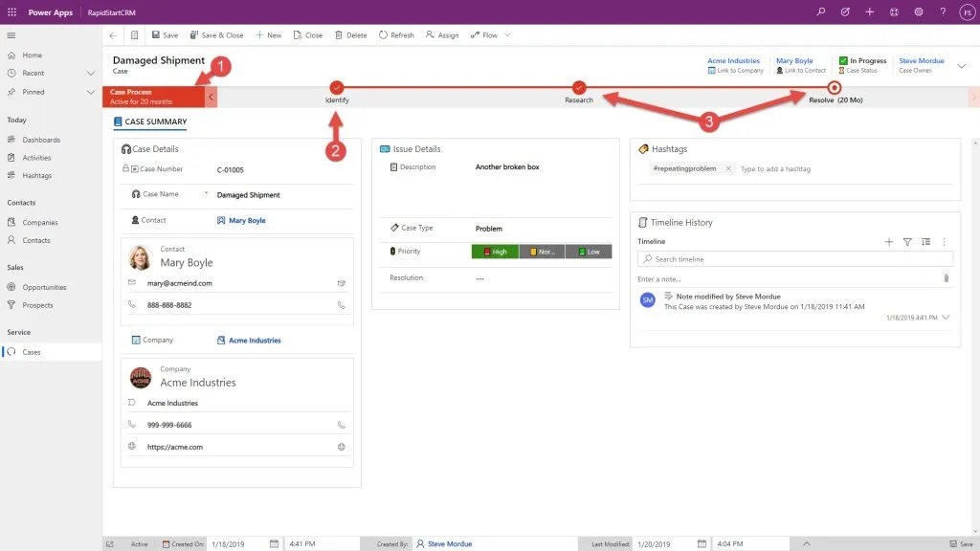Expand the footer chevron near Last Modified

tap(806, 543)
